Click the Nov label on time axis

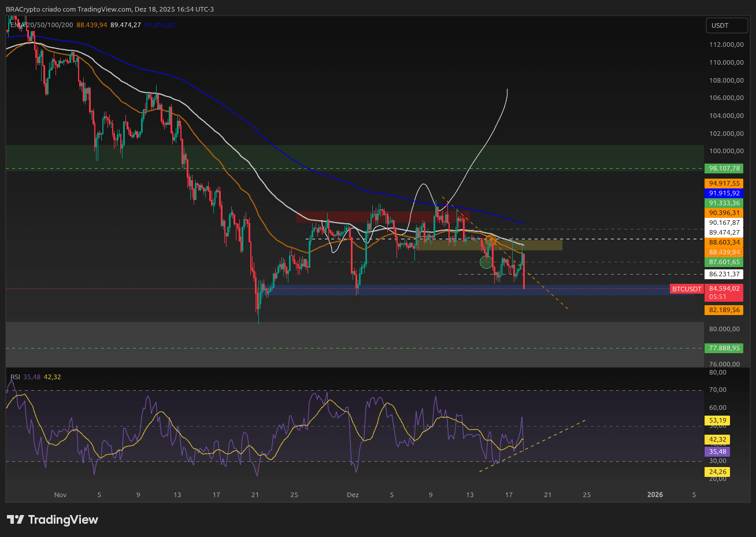click(60, 495)
